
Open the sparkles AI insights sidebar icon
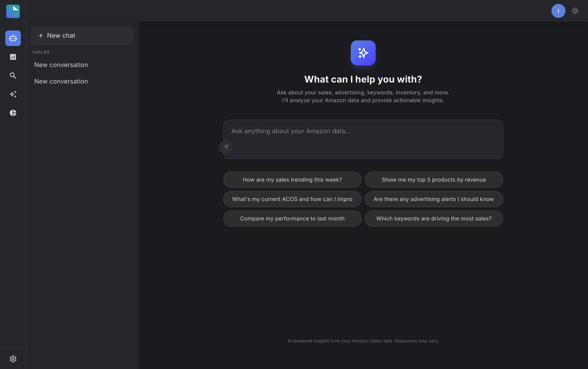[13, 94]
